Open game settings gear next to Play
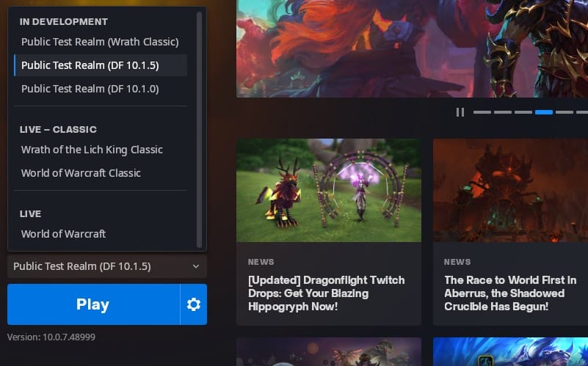 (194, 304)
